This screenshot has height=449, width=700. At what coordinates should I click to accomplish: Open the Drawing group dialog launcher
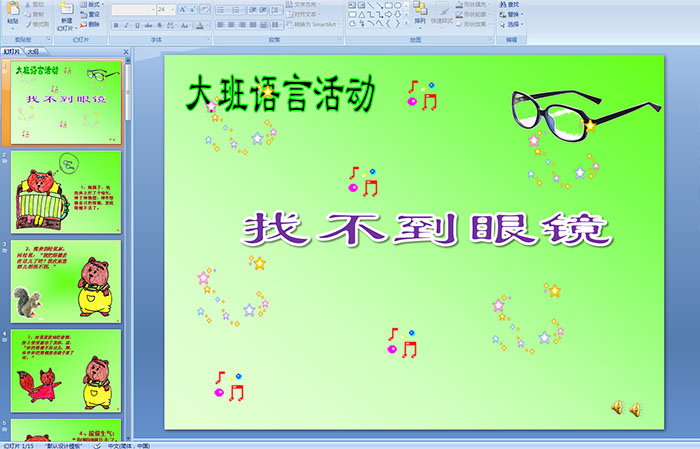point(491,39)
